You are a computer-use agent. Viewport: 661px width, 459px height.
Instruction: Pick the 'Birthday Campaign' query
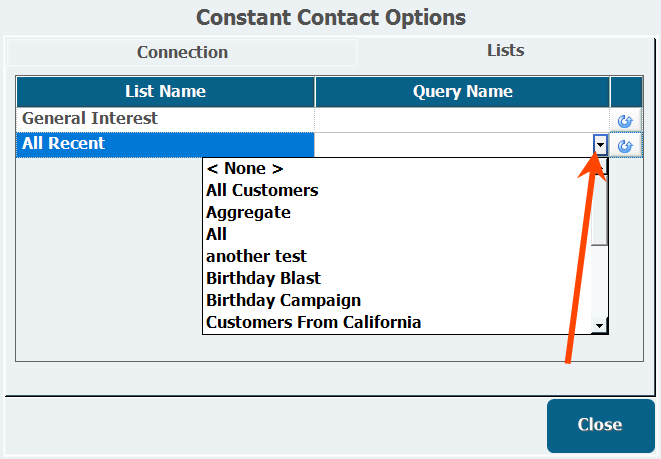coord(283,300)
